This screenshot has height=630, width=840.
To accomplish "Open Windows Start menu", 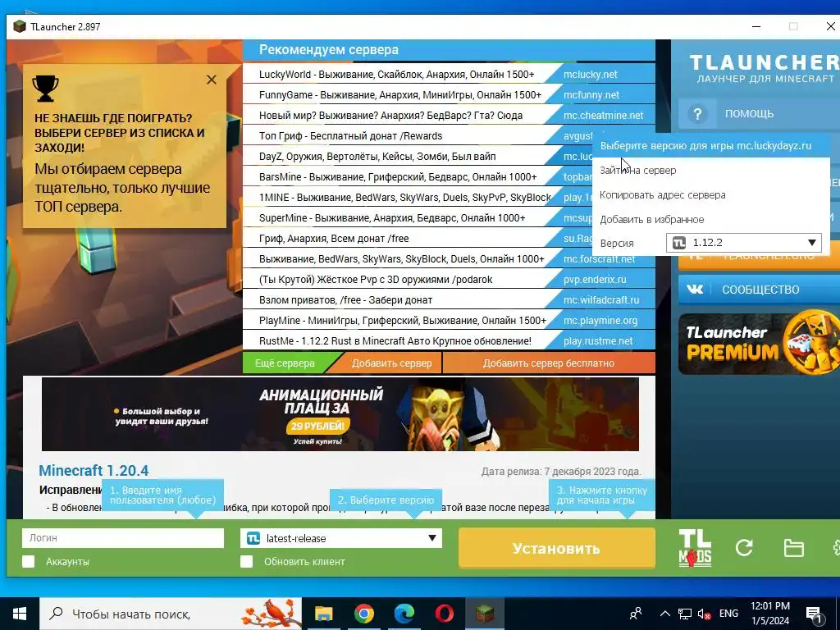I will (20, 614).
